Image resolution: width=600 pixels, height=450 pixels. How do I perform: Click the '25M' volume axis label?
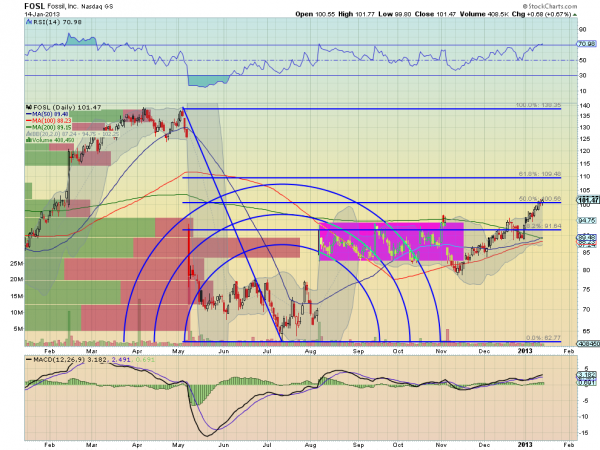[x=16, y=263]
